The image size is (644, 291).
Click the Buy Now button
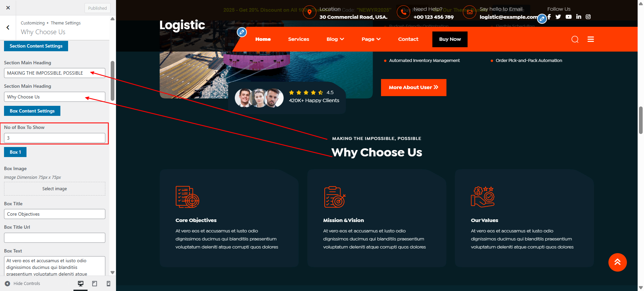450,40
